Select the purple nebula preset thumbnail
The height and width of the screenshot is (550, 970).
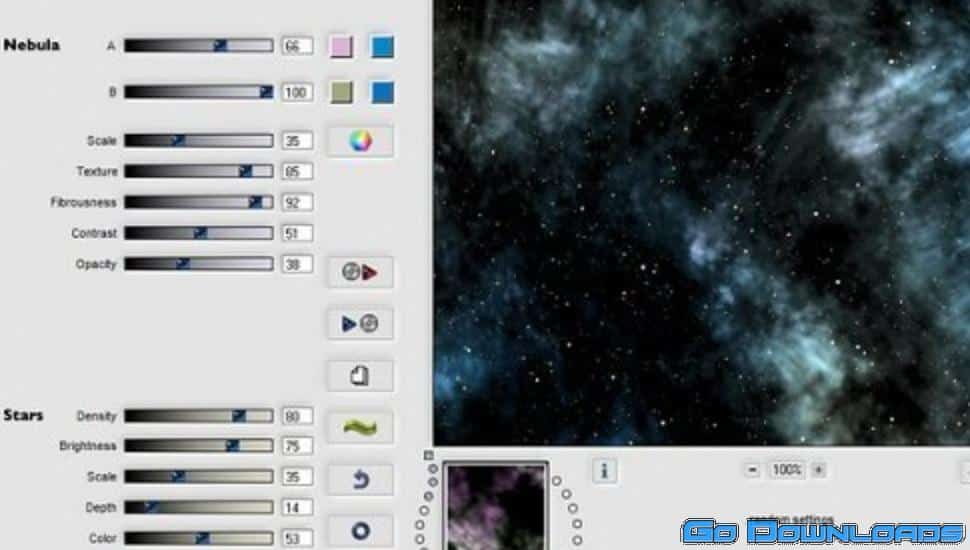click(495, 507)
